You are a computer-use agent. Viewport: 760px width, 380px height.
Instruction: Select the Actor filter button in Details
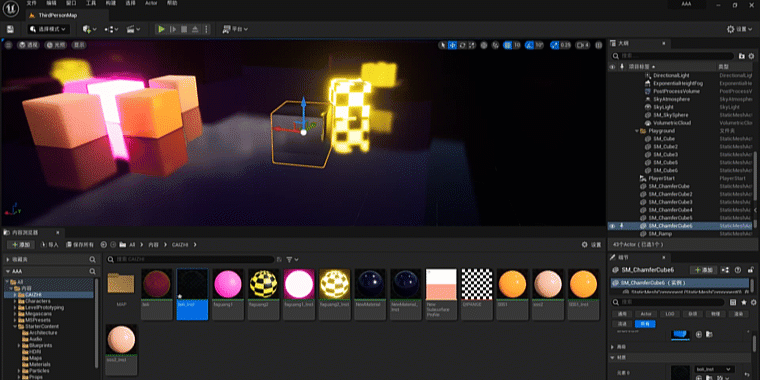pyautogui.click(x=646, y=314)
